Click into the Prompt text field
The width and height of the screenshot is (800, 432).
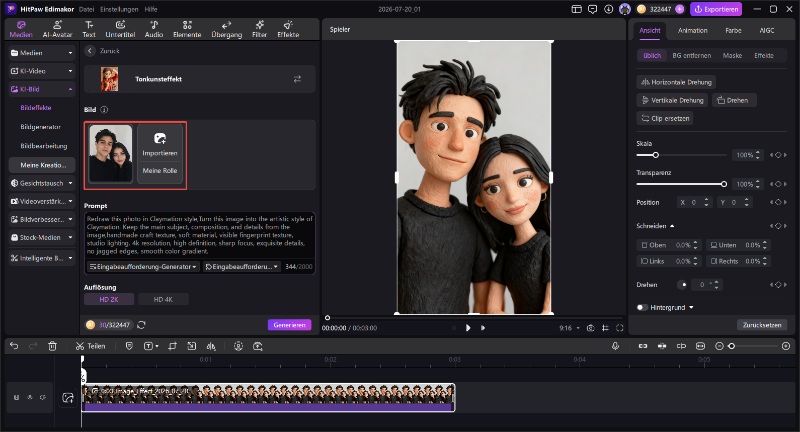(199, 235)
